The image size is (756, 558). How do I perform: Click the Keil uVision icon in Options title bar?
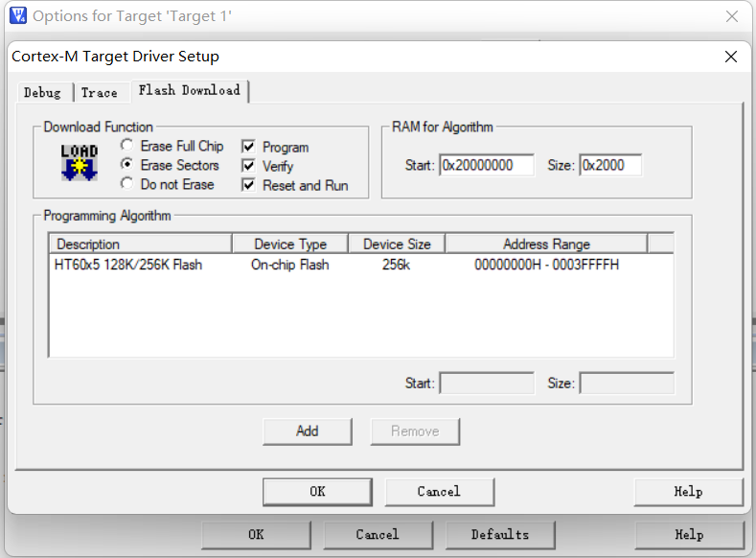pos(18,15)
